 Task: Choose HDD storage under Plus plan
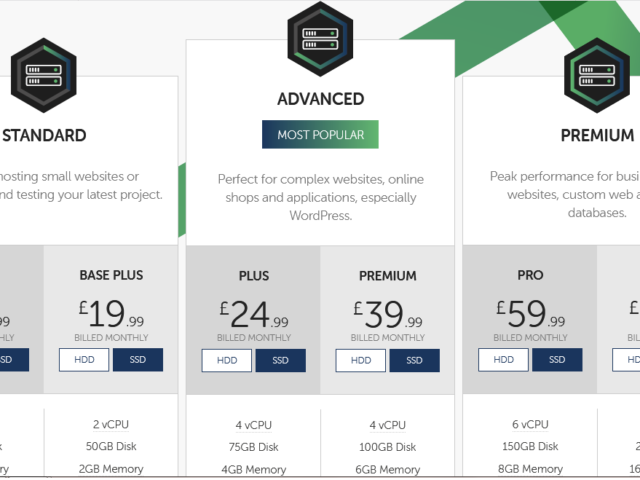click(227, 360)
